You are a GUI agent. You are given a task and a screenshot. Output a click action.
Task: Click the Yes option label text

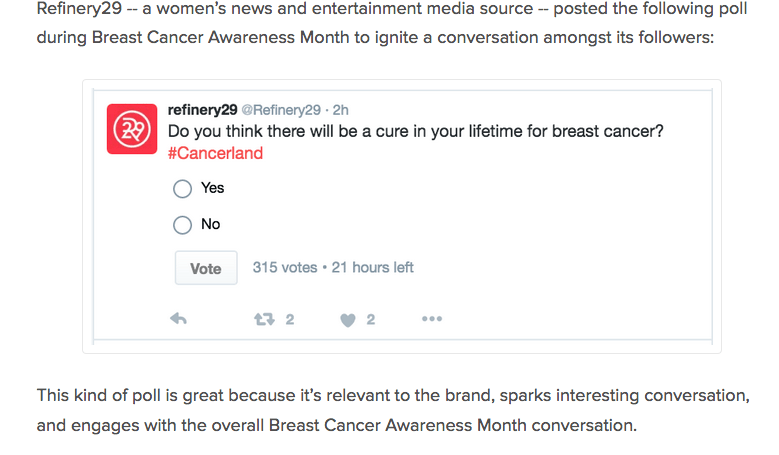213,188
